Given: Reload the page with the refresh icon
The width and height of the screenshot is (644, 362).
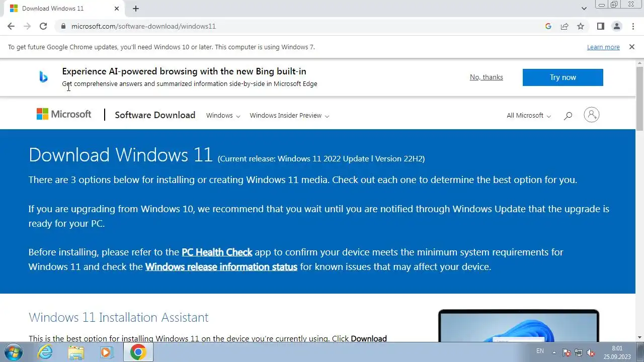Looking at the screenshot, I should pyautogui.click(x=43, y=26).
